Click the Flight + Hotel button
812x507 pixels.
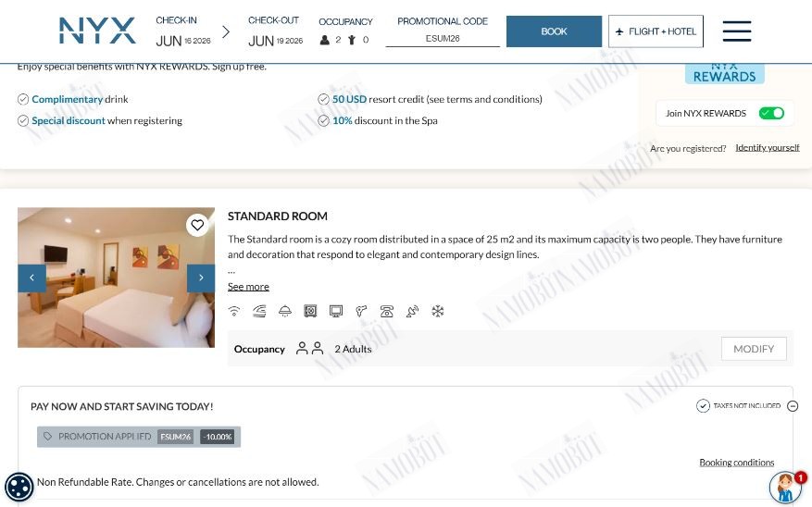click(x=656, y=31)
